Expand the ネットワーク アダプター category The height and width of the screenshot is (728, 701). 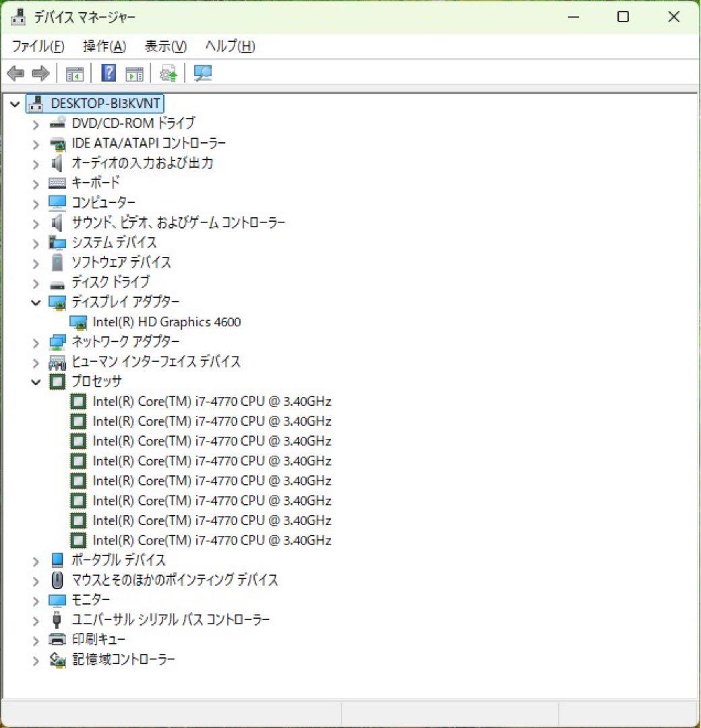point(35,342)
